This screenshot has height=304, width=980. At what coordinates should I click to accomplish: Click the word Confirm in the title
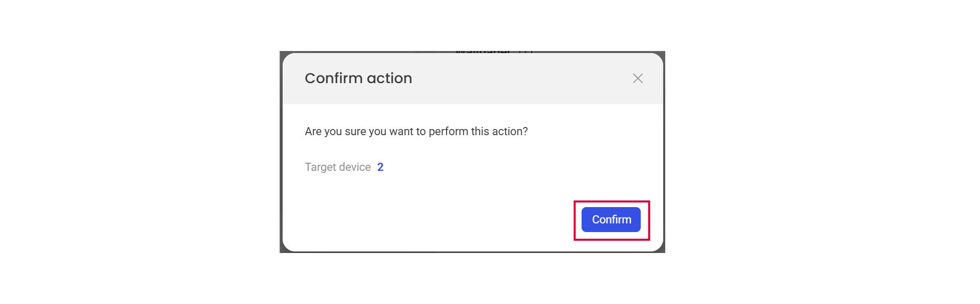334,79
